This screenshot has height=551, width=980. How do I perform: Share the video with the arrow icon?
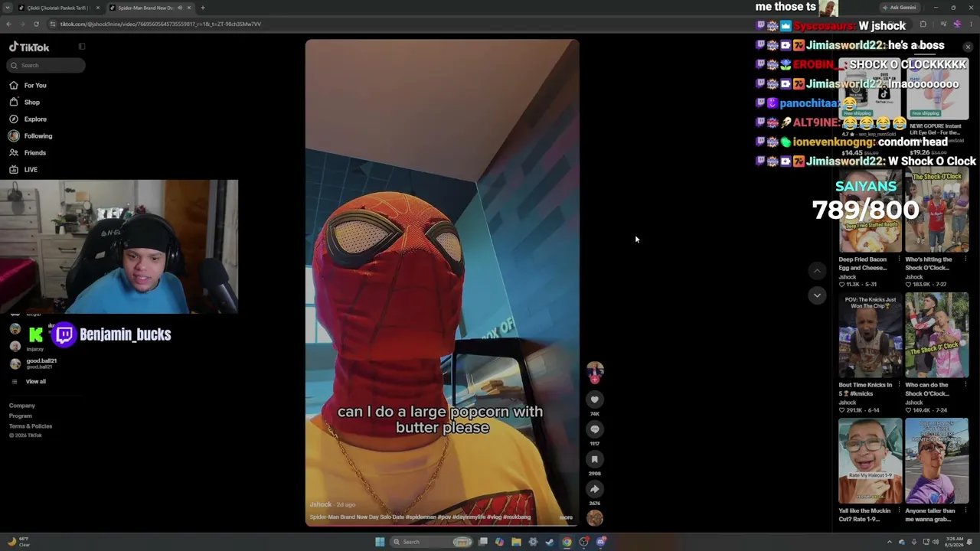pyautogui.click(x=594, y=489)
